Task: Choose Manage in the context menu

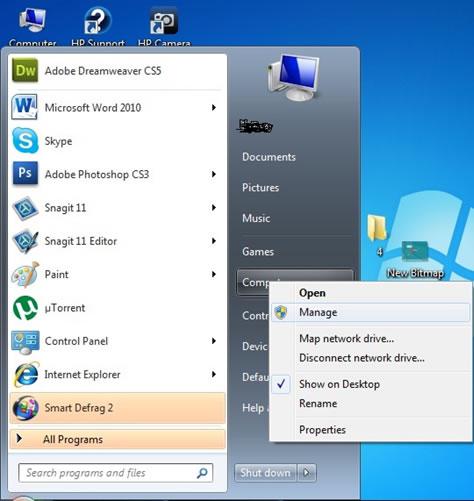Action: click(x=370, y=312)
